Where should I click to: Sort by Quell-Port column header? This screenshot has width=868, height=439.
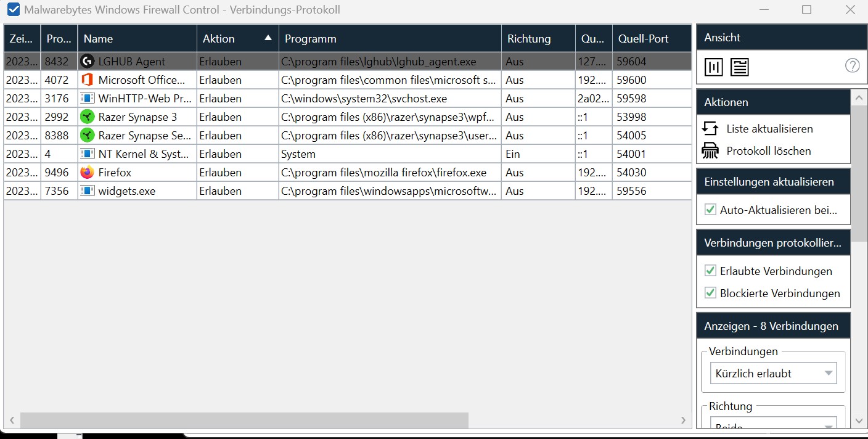point(652,38)
